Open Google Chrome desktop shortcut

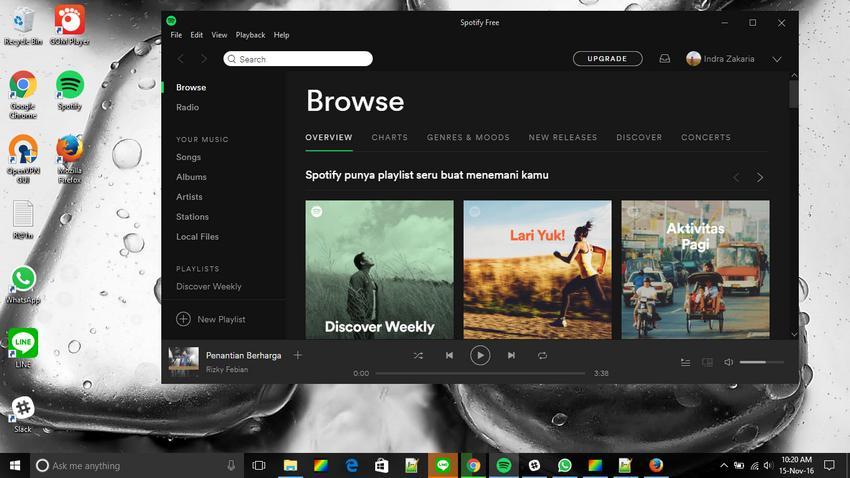click(23, 95)
